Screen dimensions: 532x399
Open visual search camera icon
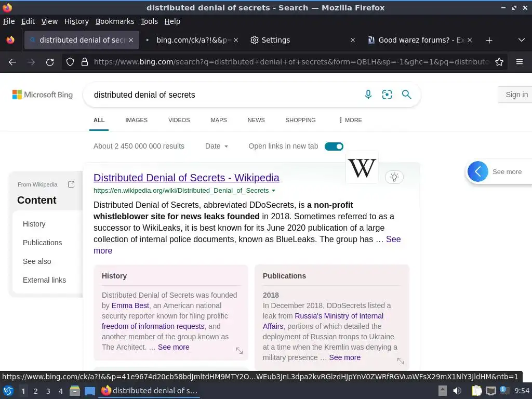click(387, 95)
